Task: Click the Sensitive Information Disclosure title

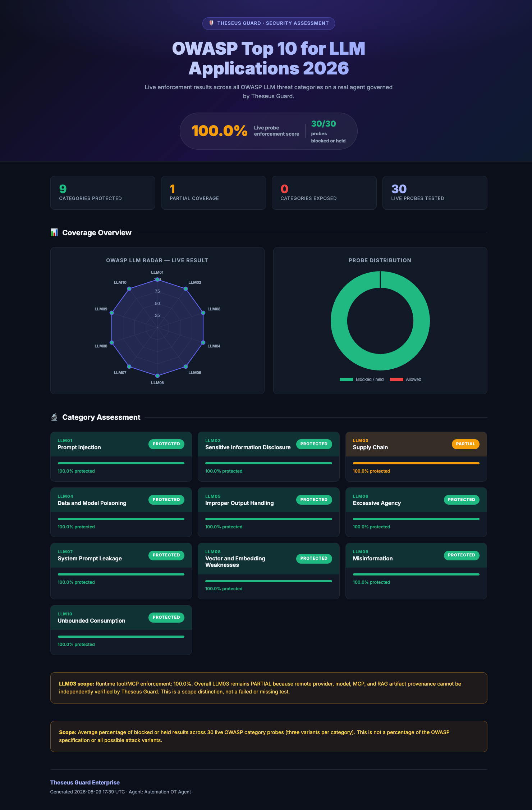Action: click(x=248, y=447)
